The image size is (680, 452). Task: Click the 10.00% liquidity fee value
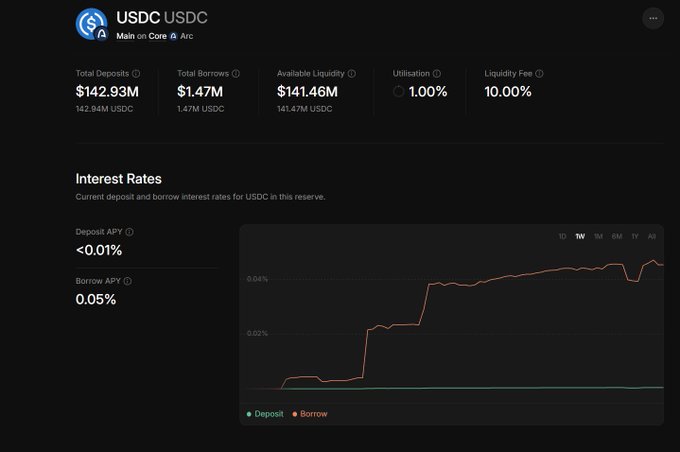click(508, 92)
